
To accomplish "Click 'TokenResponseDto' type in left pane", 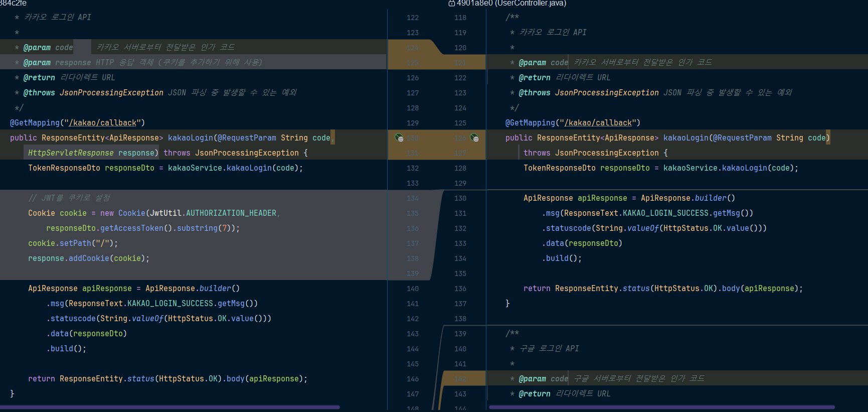I will coord(64,168).
